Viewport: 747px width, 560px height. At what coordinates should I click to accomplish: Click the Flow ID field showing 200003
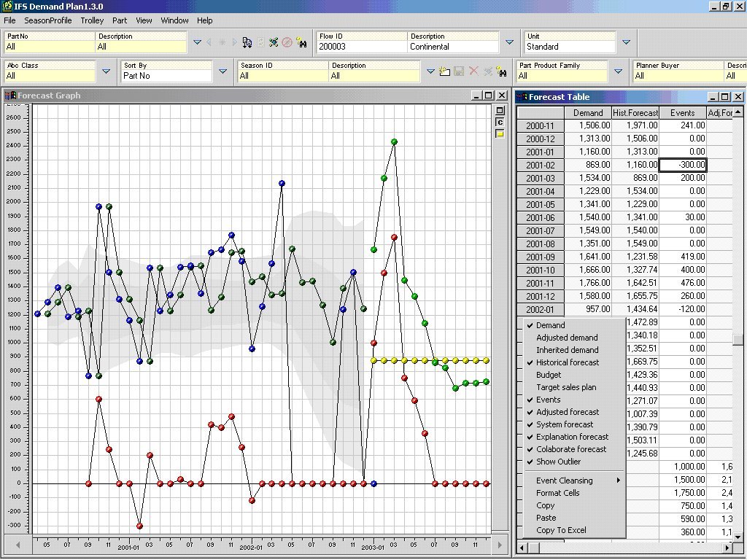coord(362,47)
